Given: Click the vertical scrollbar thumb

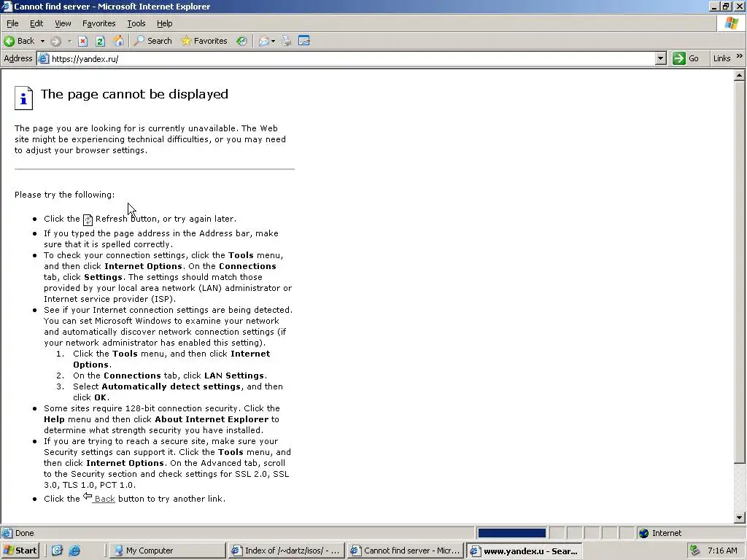Looking at the screenshot, I should coord(740,272).
